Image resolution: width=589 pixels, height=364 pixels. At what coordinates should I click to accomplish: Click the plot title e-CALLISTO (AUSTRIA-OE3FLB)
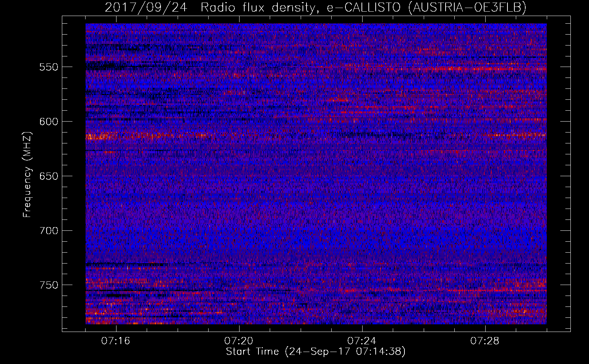(x=426, y=7)
